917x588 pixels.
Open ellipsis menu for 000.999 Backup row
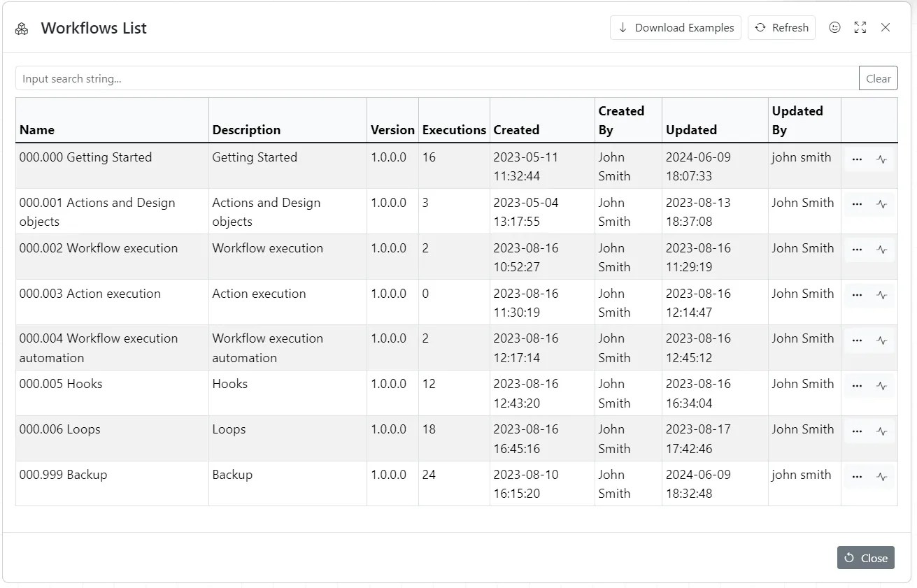click(x=857, y=477)
